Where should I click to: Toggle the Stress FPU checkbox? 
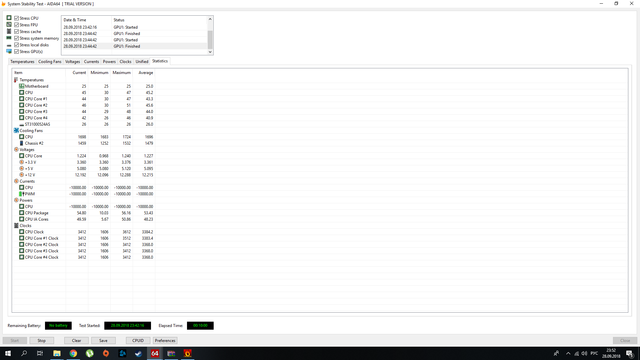pyautogui.click(x=17, y=25)
